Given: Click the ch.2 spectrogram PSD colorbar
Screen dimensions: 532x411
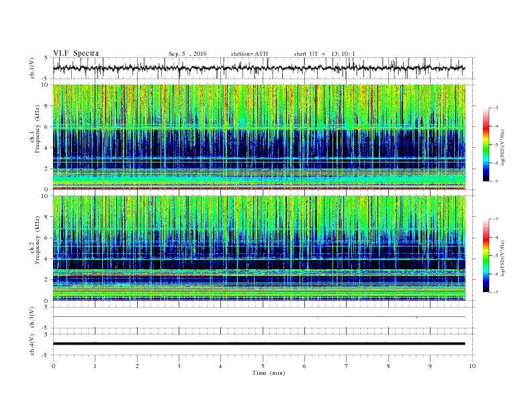Looking at the screenshot, I should click(486, 256).
